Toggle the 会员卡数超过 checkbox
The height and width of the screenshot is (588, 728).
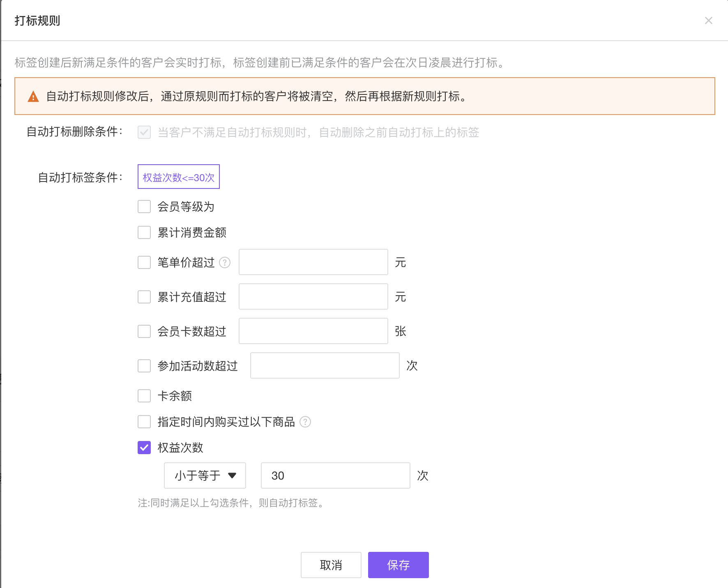pos(144,331)
